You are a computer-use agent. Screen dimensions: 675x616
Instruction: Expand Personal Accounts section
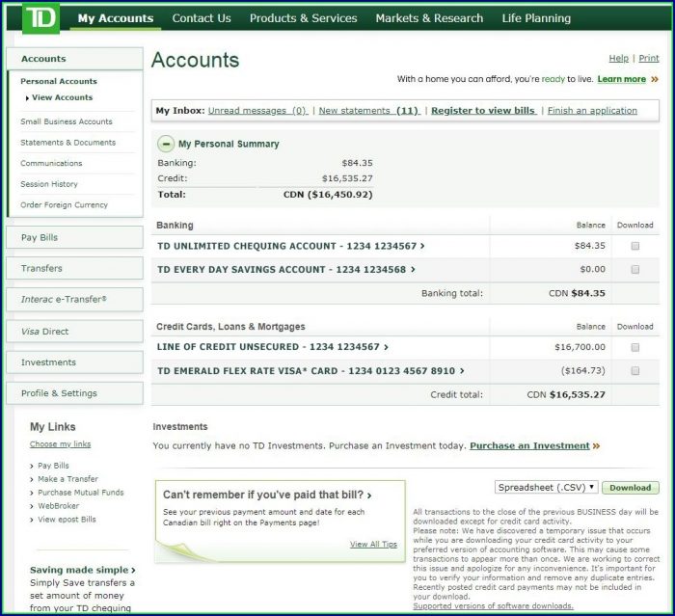pyautogui.click(x=59, y=81)
